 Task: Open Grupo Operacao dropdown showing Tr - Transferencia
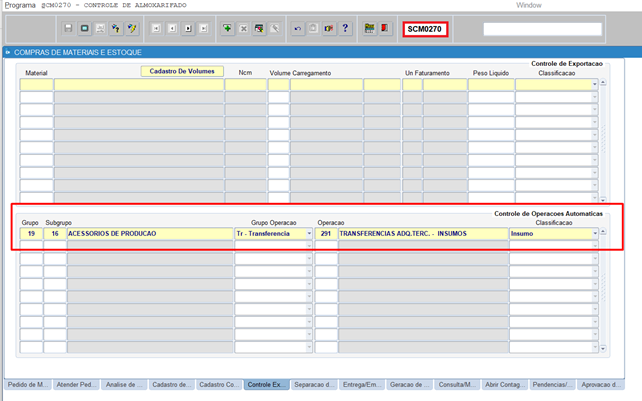309,233
